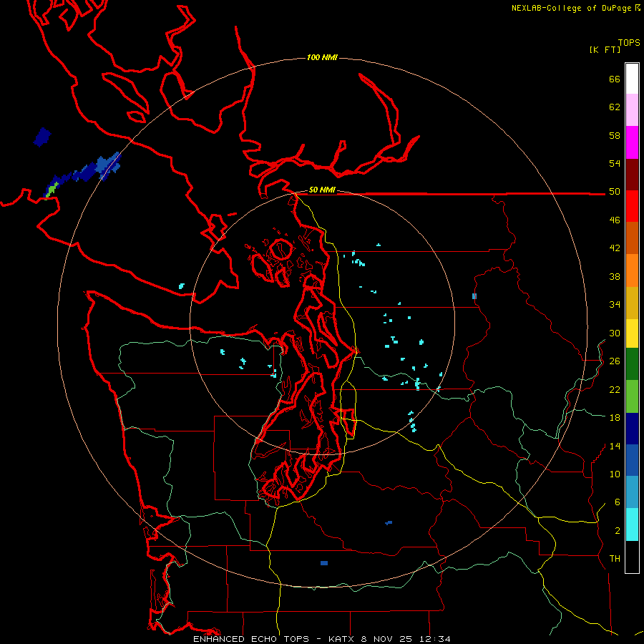Click the white swatch at 66 kft
Image resolution: width=644 pixels, height=644 pixels.
632,79
